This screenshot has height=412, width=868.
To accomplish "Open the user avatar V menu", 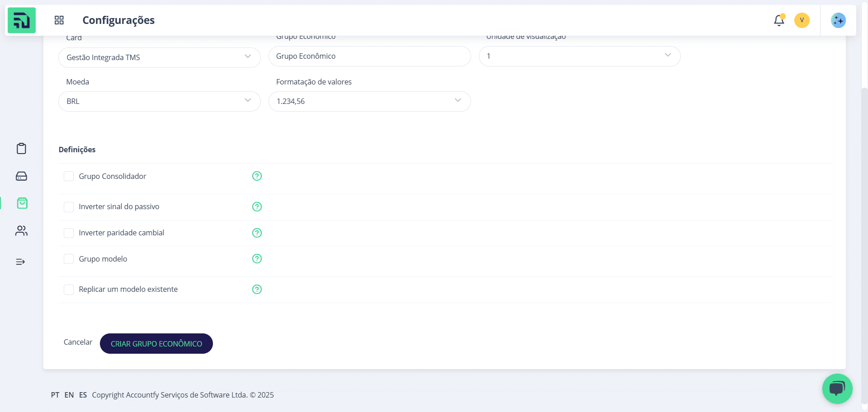I will tap(802, 20).
